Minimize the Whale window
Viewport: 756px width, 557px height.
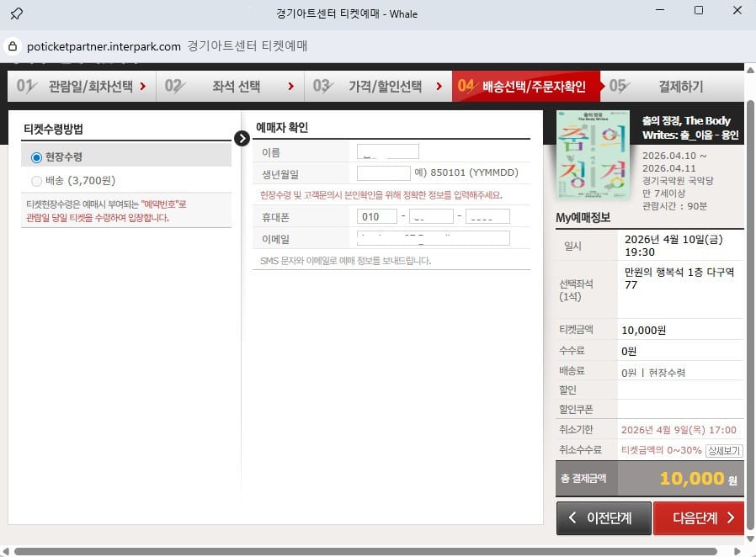pyautogui.click(x=660, y=10)
